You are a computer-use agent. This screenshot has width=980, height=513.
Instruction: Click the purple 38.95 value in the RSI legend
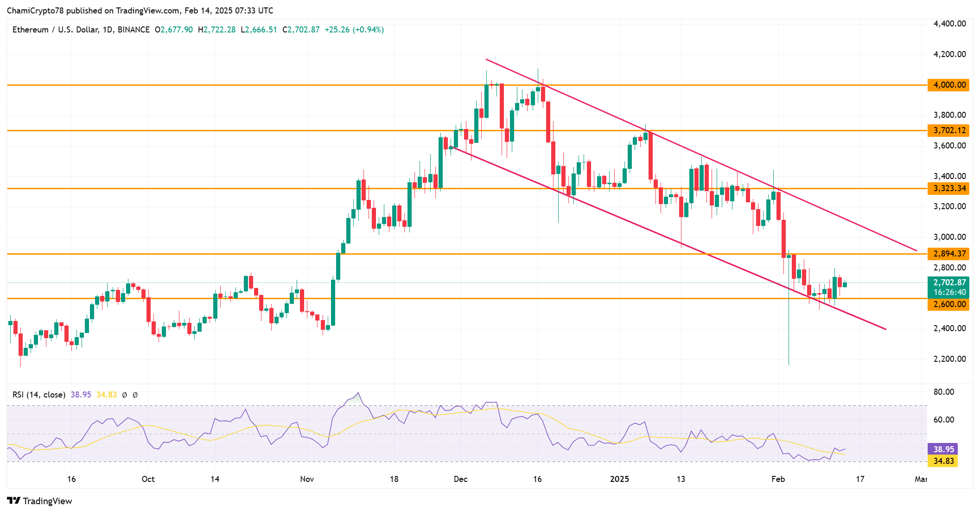[x=81, y=395]
